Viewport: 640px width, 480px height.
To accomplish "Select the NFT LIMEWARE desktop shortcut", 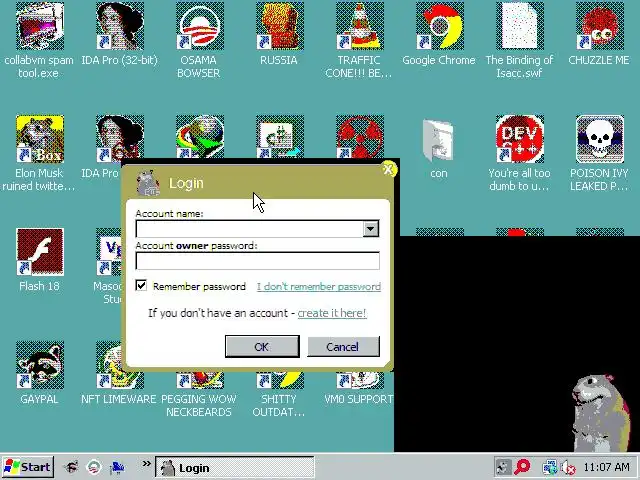I will click(120, 379).
